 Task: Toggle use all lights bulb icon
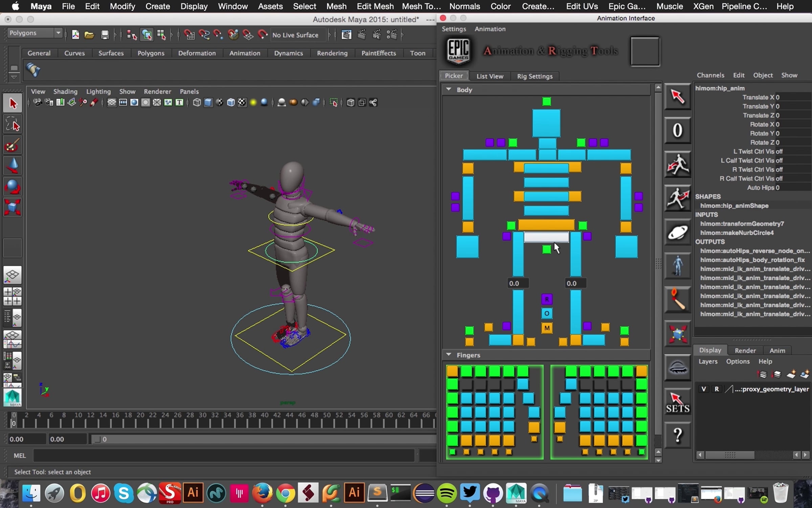(x=253, y=102)
